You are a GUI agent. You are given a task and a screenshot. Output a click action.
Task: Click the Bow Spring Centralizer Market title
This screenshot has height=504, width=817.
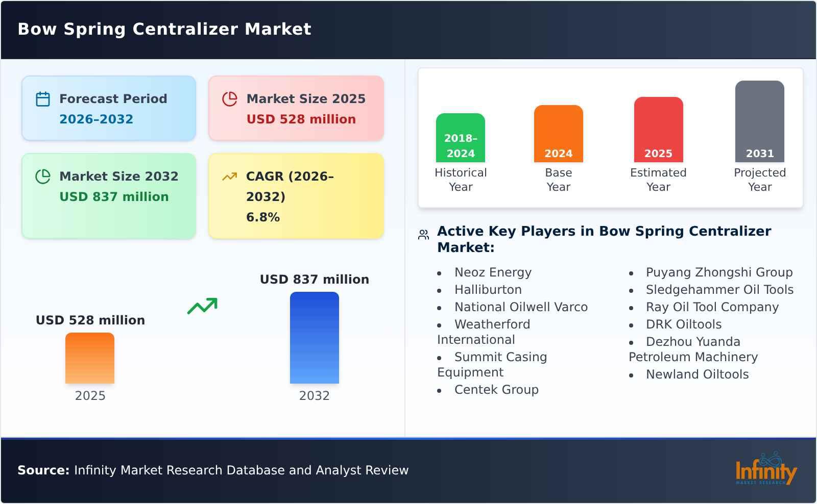pos(164,29)
